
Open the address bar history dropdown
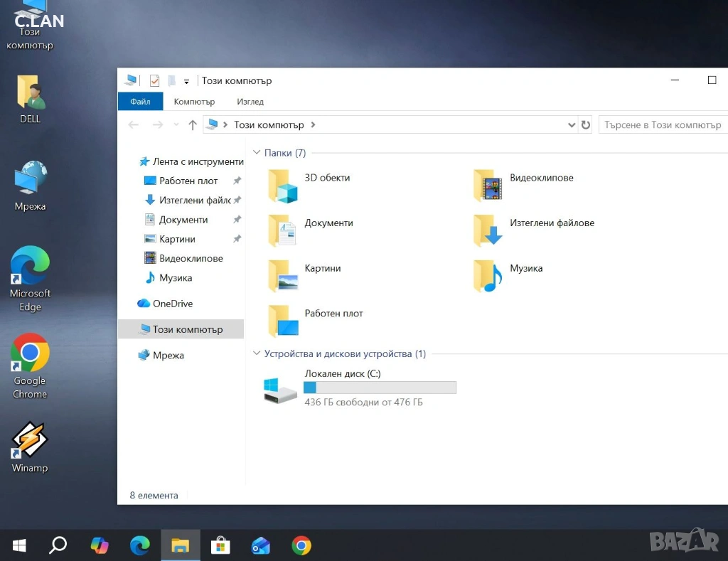pyautogui.click(x=572, y=125)
